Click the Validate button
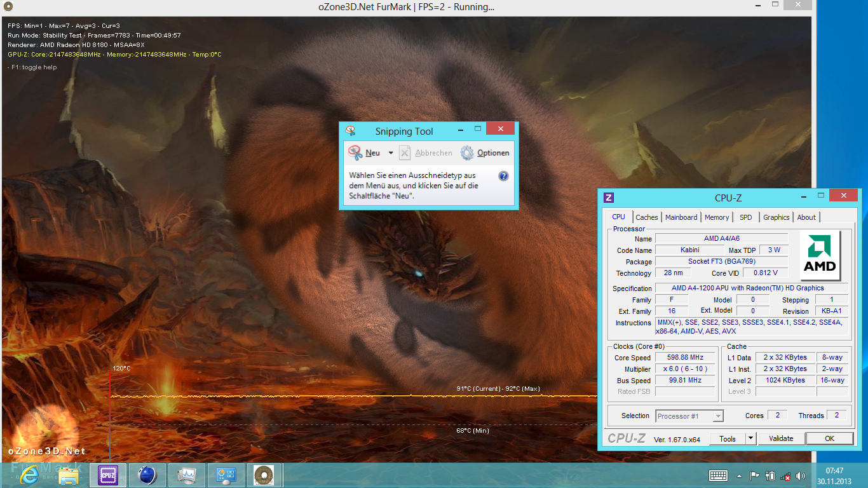 pos(781,438)
